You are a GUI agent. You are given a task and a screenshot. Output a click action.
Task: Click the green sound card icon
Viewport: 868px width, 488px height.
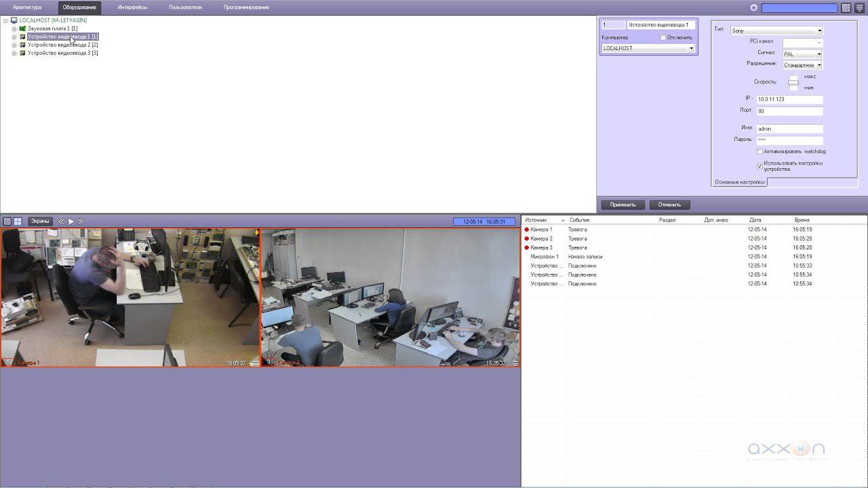click(22, 28)
